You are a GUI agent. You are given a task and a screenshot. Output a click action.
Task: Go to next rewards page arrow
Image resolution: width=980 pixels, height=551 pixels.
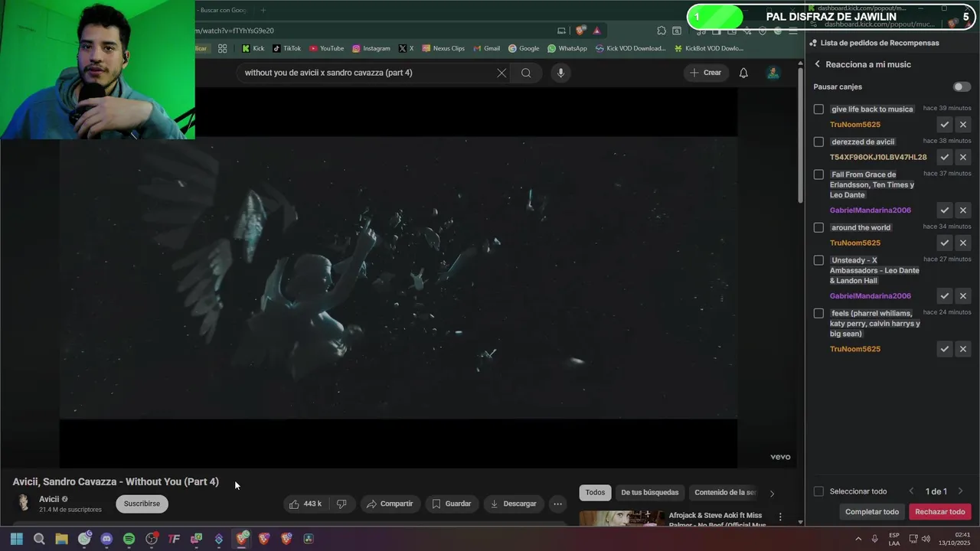click(x=960, y=491)
